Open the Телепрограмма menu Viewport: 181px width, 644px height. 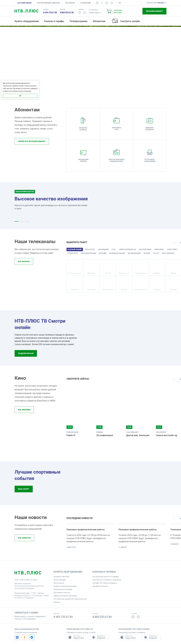[x=78, y=21]
